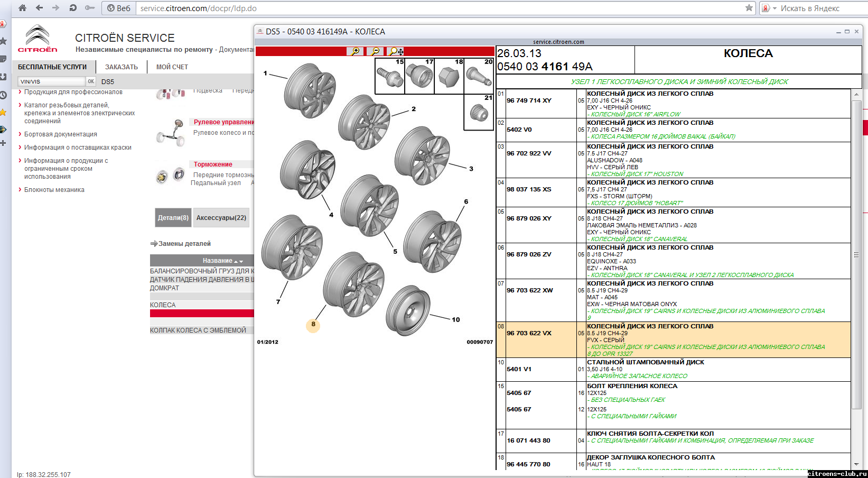
Task: Switch to the Детали(8) tab
Action: click(173, 217)
